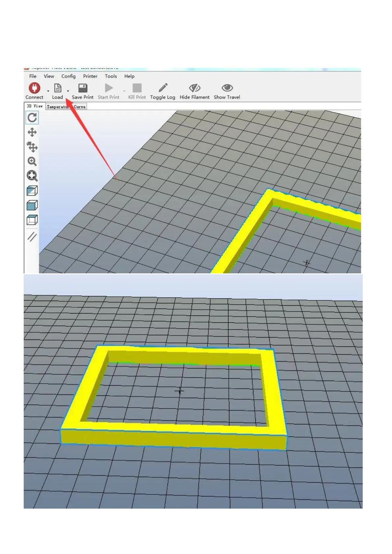Toggle the Log with the pencil icon

coord(163,88)
